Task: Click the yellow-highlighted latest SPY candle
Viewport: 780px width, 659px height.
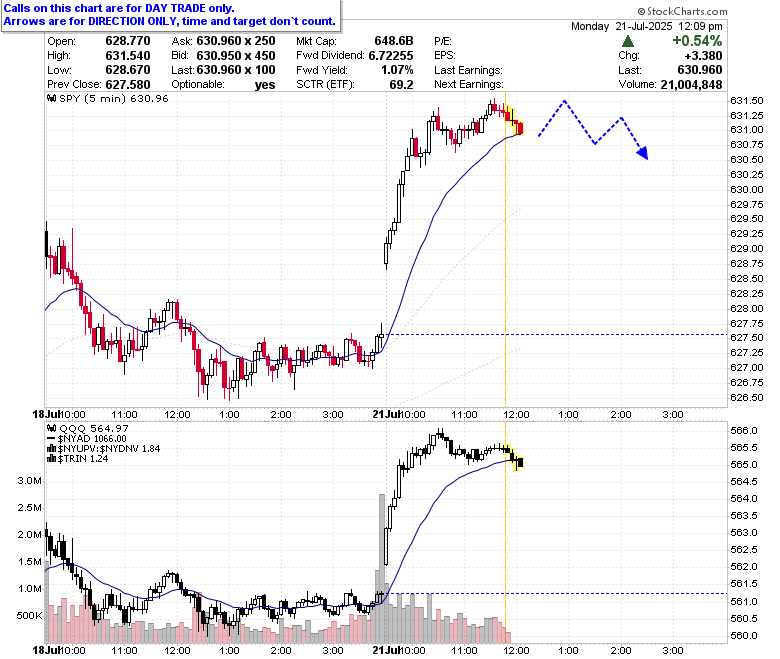Action: point(520,128)
